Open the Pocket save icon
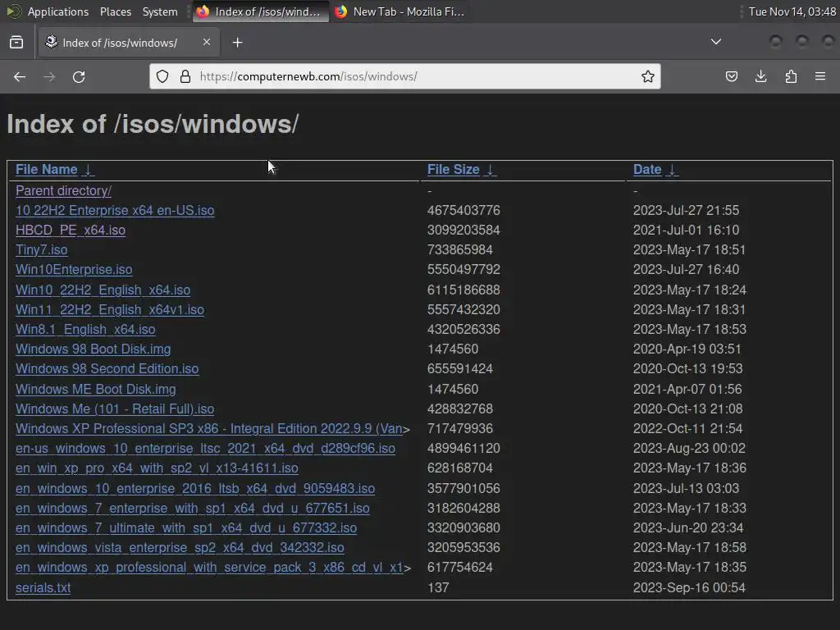 coord(731,76)
